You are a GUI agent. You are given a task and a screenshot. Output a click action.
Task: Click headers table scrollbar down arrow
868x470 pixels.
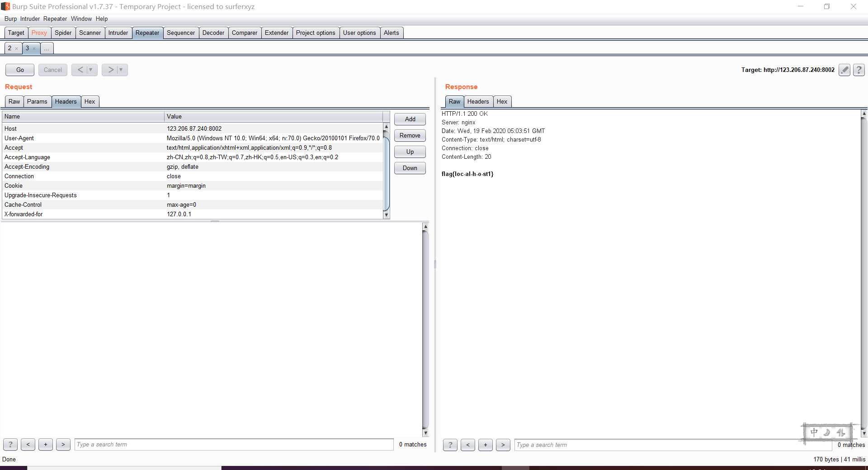click(x=386, y=215)
